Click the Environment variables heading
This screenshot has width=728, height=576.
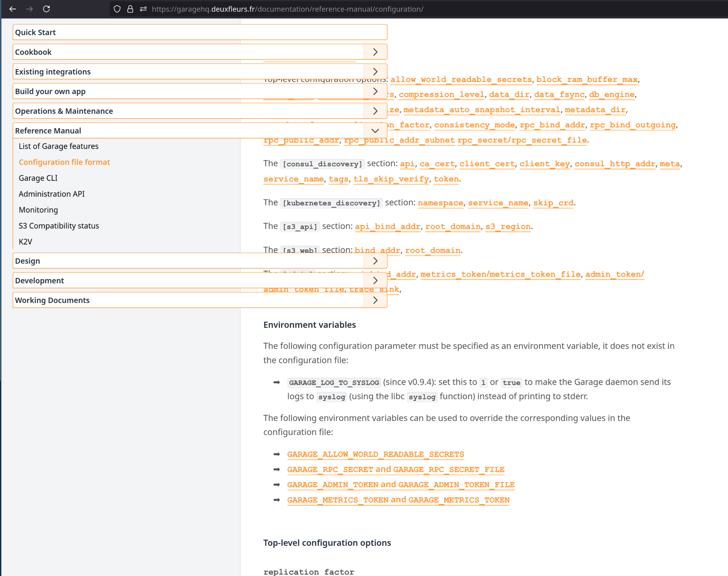[310, 325]
